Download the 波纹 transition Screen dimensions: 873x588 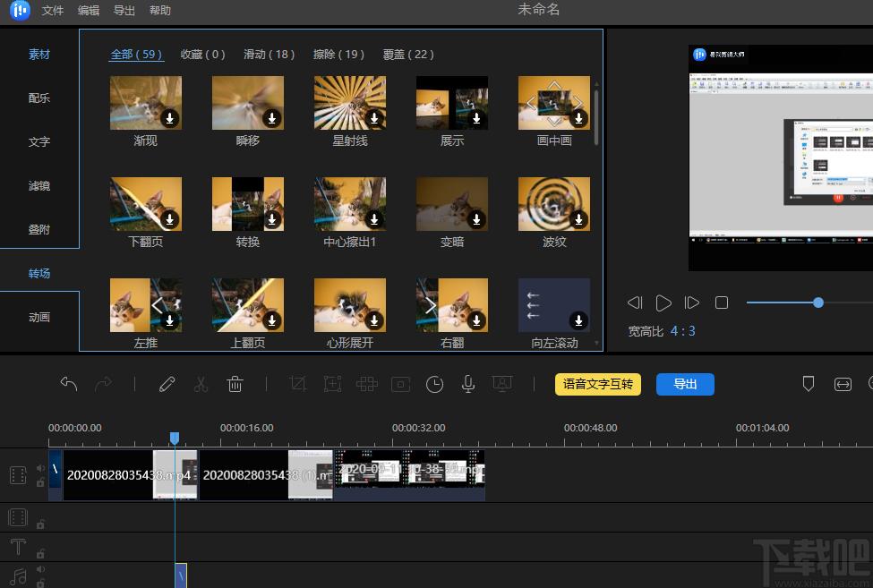(578, 219)
